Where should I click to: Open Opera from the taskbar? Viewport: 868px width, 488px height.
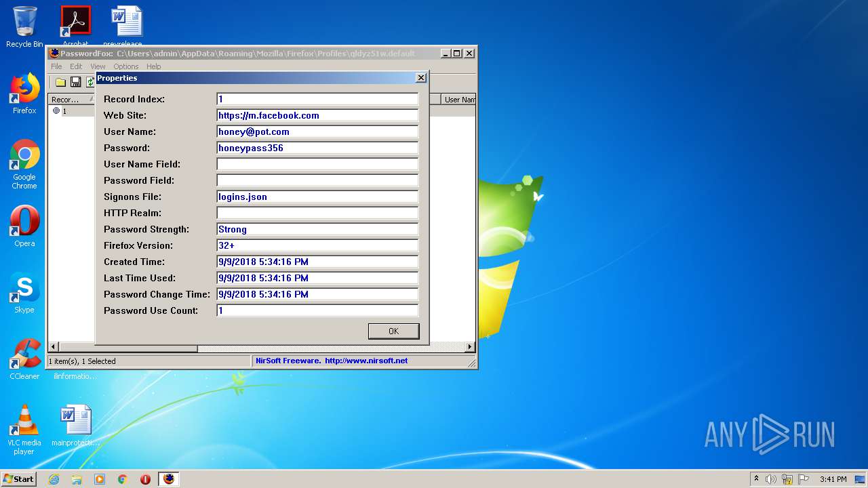point(145,479)
